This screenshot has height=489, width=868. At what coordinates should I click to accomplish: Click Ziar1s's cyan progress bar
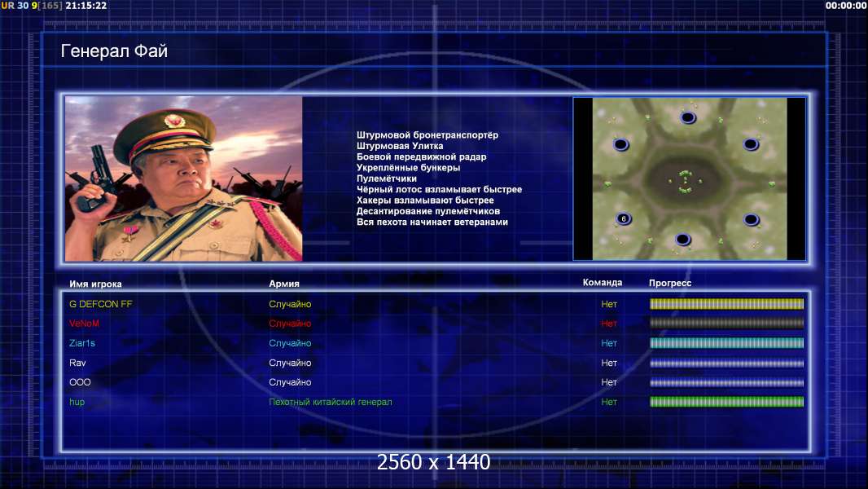point(726,343)
